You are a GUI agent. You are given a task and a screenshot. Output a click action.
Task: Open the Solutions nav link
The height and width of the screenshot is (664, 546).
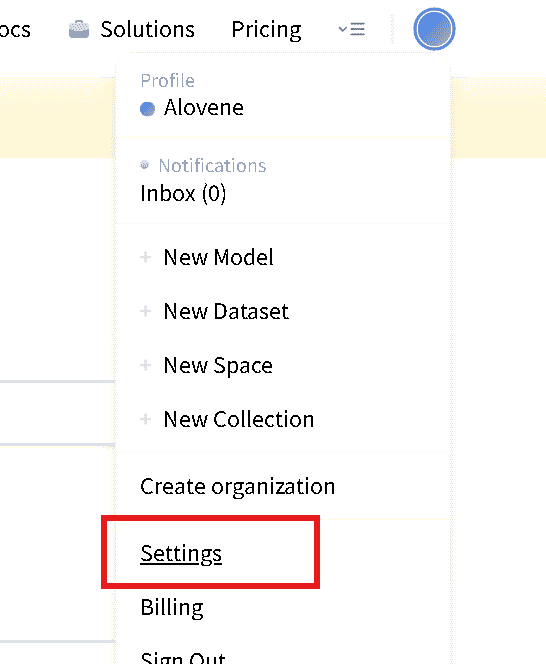(131, 30)
